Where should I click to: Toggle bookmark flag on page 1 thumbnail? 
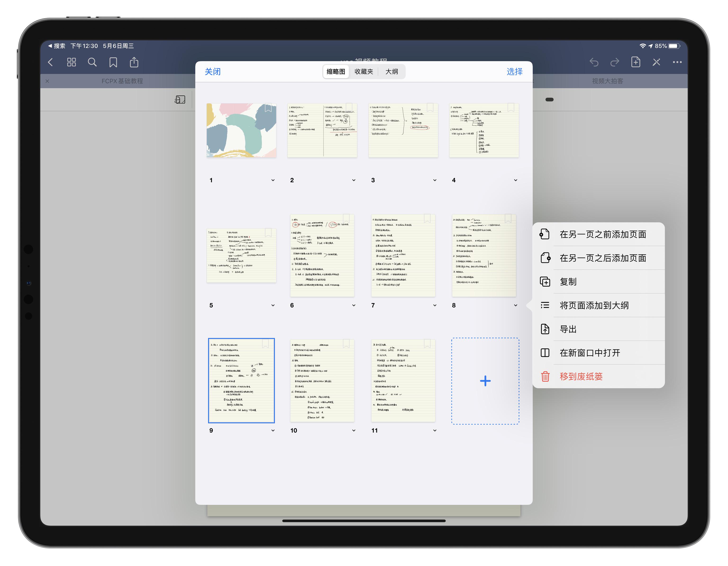(x=268, y=108)
